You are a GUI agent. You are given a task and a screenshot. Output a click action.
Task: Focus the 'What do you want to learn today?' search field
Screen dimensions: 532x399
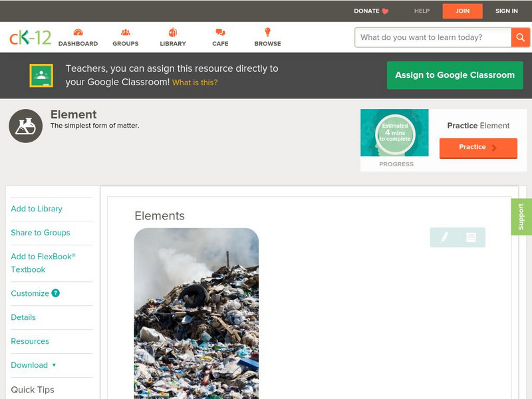tap(433, 37)
